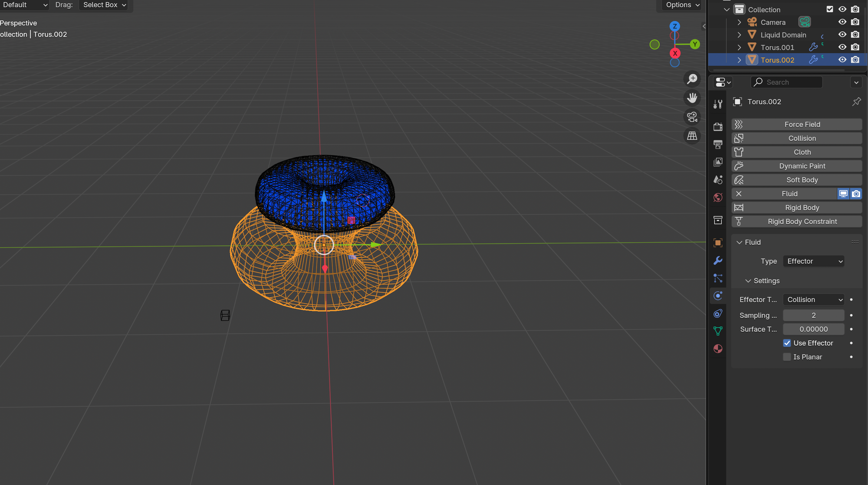Click the modifier wrench icon on Torus.001 row
The height and width of the screenshot is (485, 868).
(813, 47)
